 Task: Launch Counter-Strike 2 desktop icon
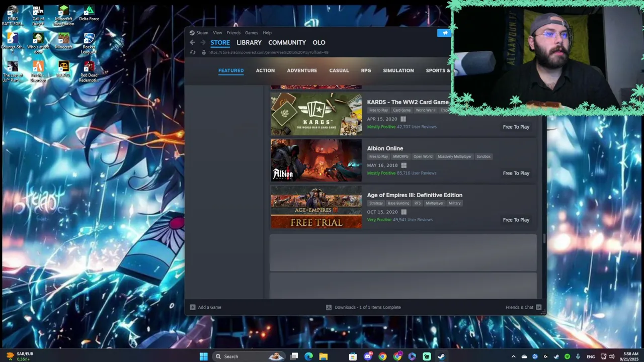click(x=13, y=44)
